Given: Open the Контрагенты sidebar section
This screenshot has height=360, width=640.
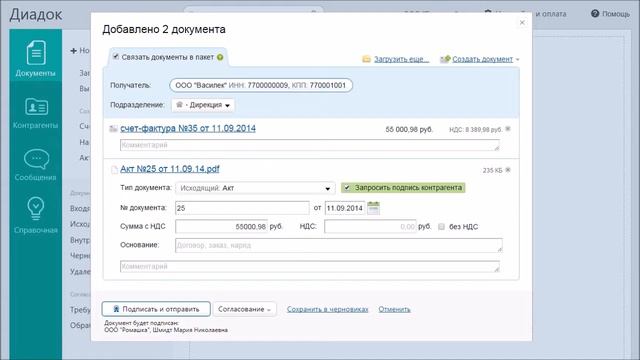Looking at the screenshot, I should 36,113.
